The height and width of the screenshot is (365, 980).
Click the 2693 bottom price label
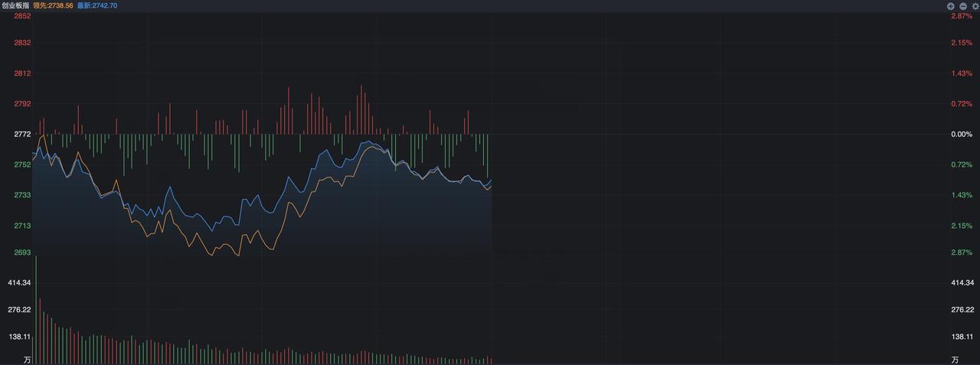coord(23,252)
